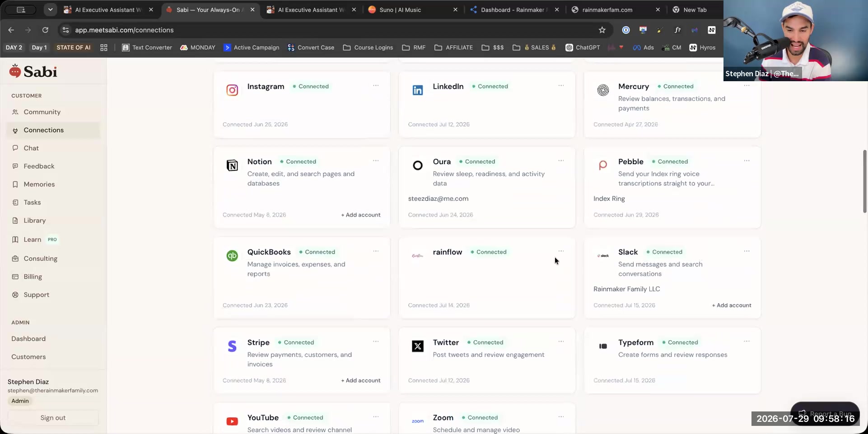
Task: Open Tasks in the sidebar
Action: [53, 202]
